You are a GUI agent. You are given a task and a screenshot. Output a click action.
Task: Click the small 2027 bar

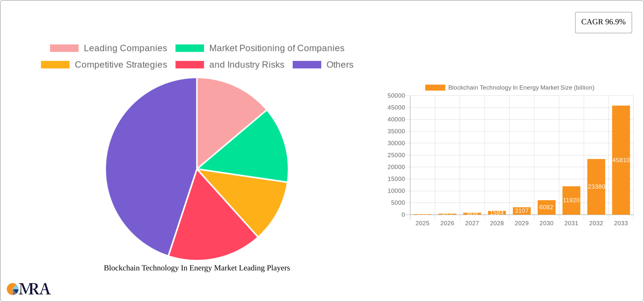(x=472, y=214)
